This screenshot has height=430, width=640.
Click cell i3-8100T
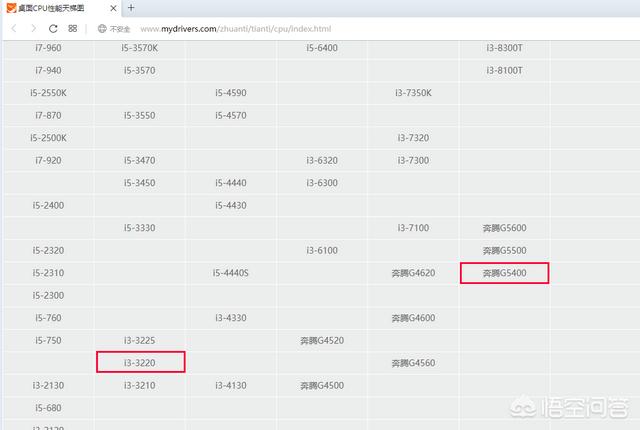click(504, 70)
